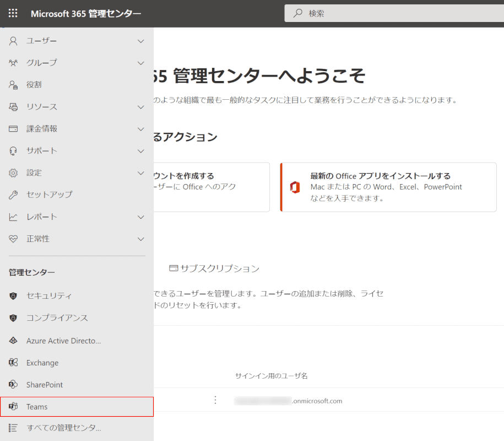
Task: Click the セットアップ wrench icon
Action: pyautogui.click(x=13, y=195)
